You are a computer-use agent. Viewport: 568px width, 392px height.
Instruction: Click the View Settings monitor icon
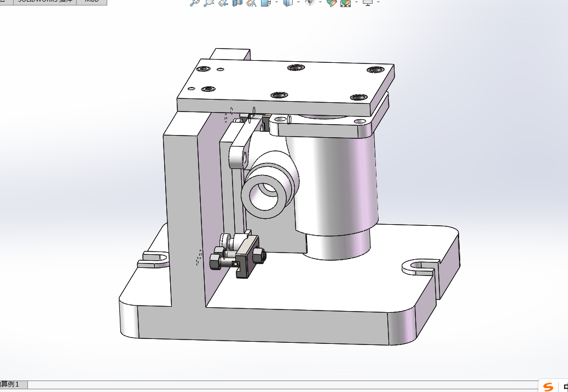click(x=368, y=3)
